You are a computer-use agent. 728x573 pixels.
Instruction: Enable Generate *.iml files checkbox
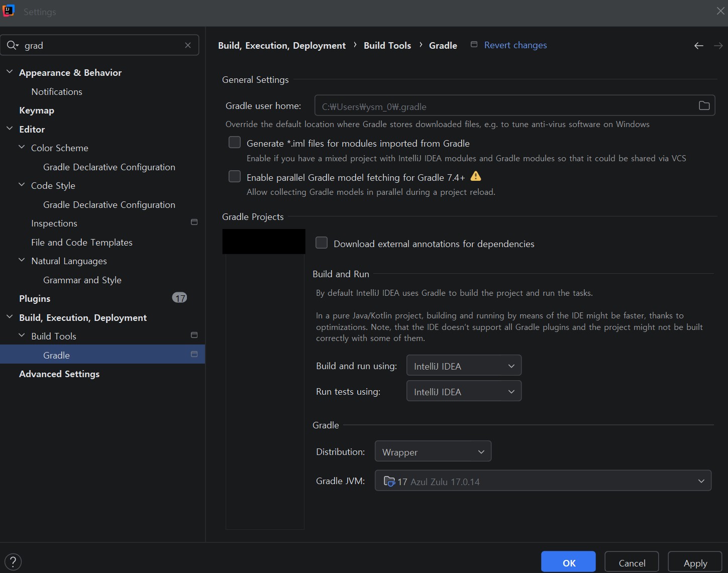coord(235,143)
